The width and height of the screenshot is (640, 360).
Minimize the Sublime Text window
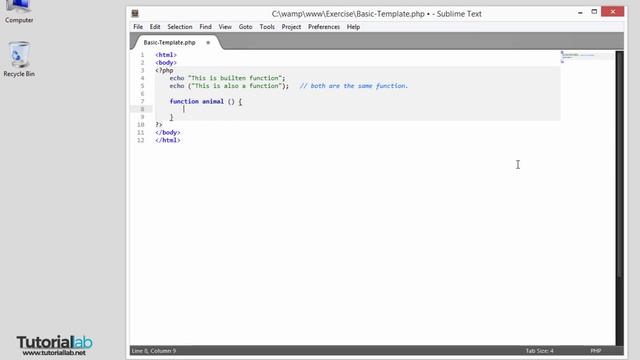[580, 12]
